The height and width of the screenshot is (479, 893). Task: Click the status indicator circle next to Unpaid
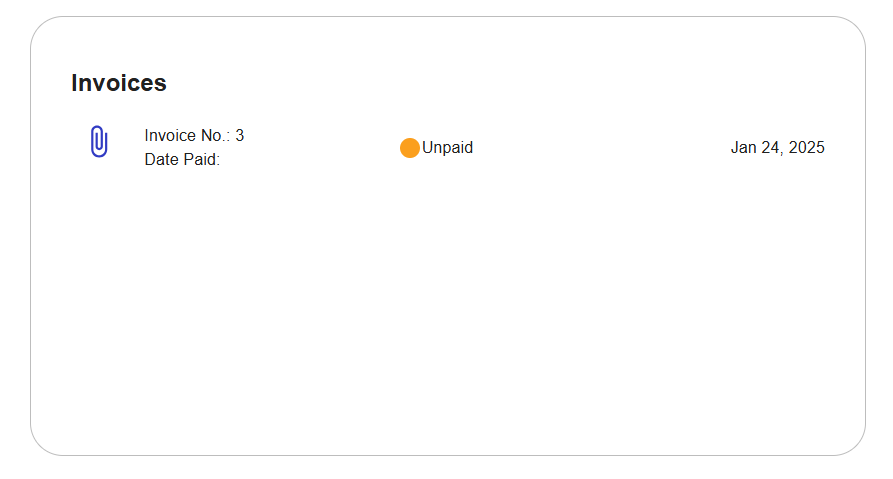click(x=409, y=148)
